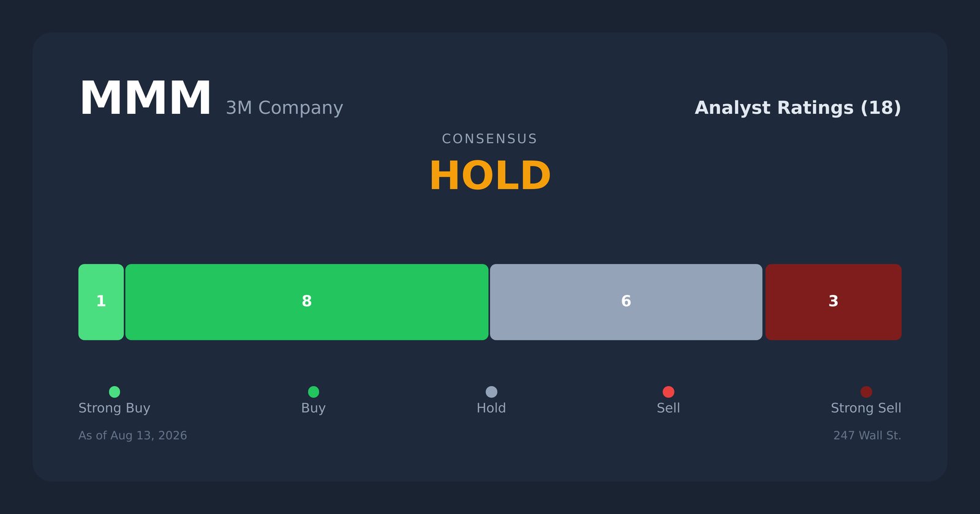Screen dimensions: 980x514
Task: Select the dark red segment showing 3
Action: [x=833, y=302]
